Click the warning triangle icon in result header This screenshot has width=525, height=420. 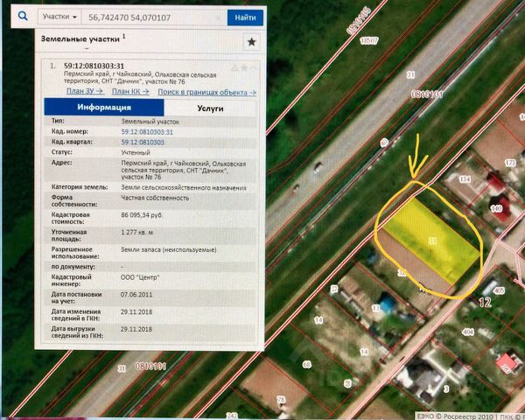click(231, 66)
